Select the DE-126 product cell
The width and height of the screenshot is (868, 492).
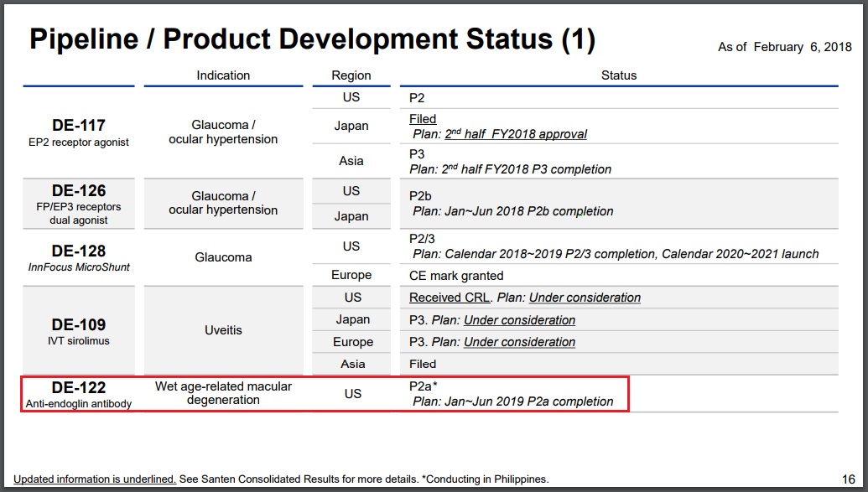click(x=79, y=204)
